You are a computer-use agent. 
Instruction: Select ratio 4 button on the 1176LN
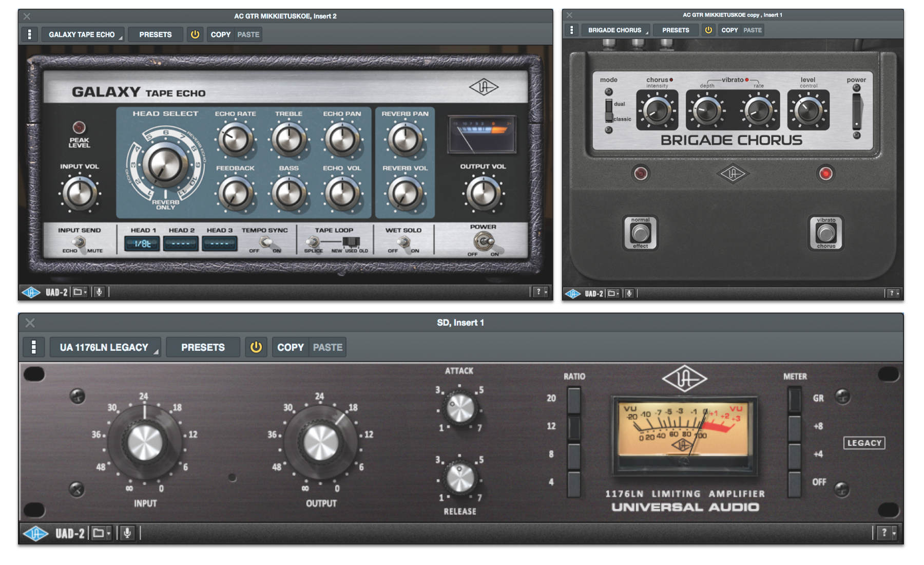click(x=574, y=483)
